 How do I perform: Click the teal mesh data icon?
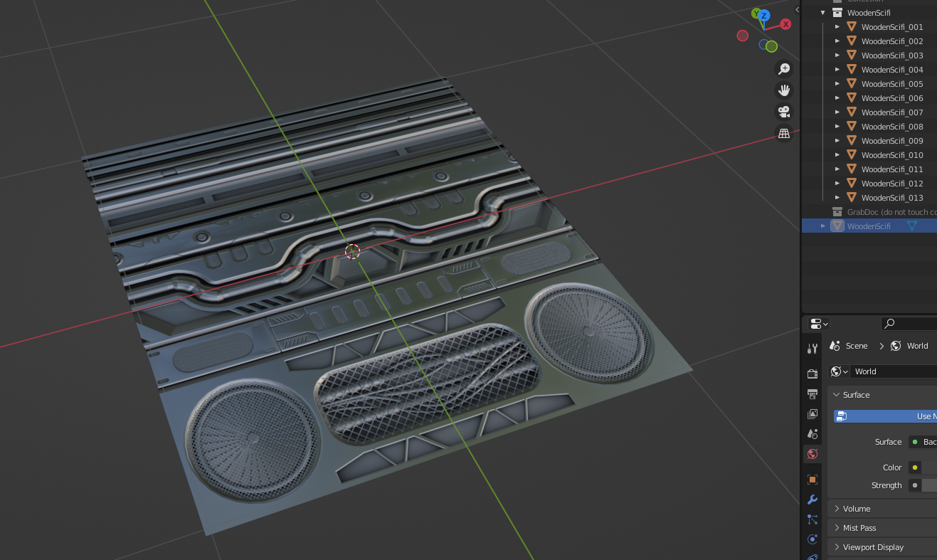[x=911, y=226]
